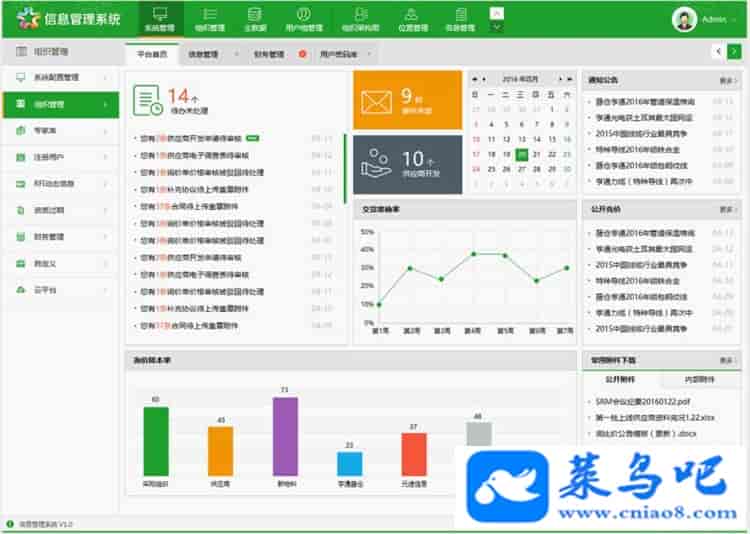Select today's highlighted date 20 in the calendar

[x=521, y=154]
